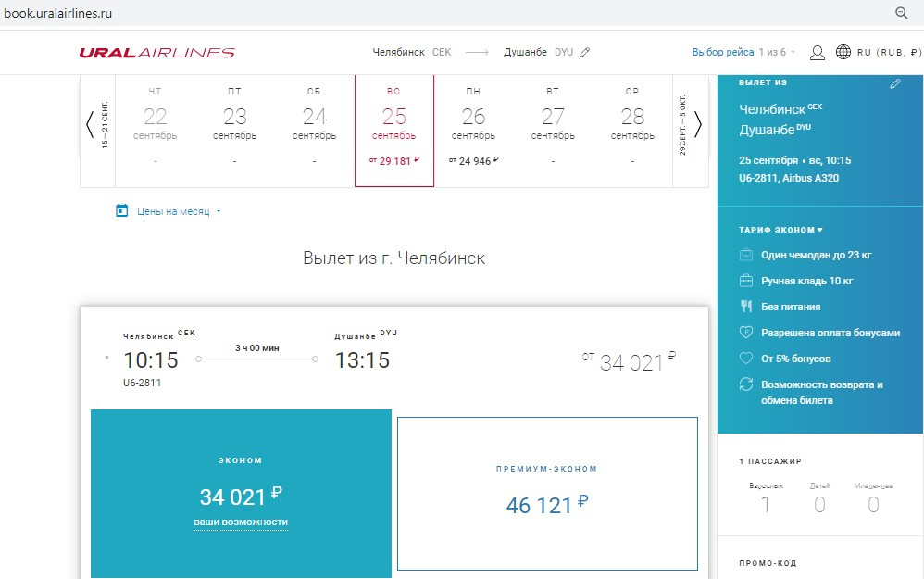The height and width of the screenshot is (579, 924).
Task: Click flight number U6-2811 under departure time
Action: (142, 383)
